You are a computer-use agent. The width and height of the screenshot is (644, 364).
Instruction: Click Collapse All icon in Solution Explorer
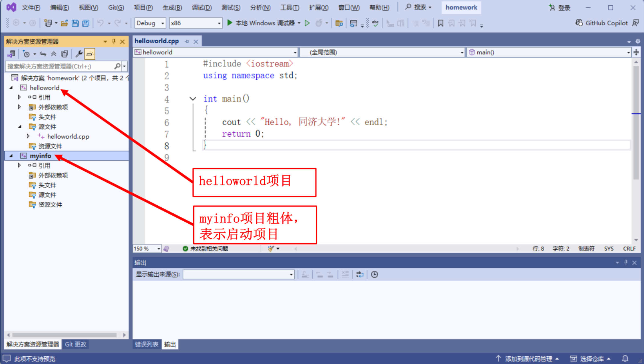coord(54,54)
